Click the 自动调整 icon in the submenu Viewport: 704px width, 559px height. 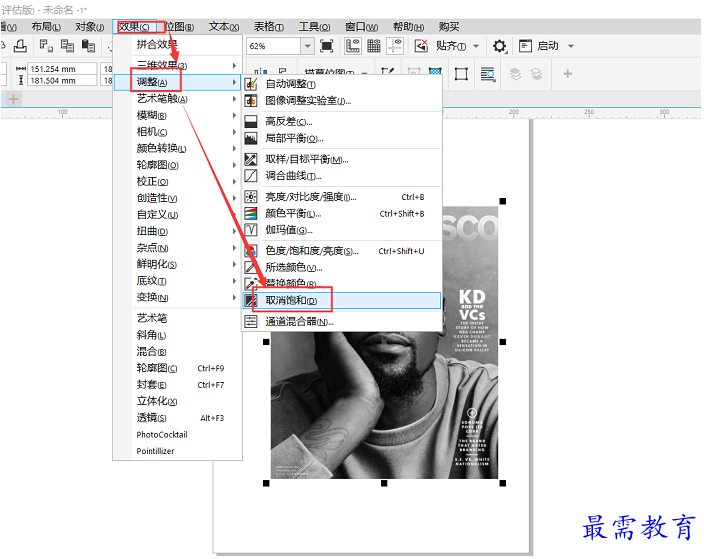[x=251, y=84]
